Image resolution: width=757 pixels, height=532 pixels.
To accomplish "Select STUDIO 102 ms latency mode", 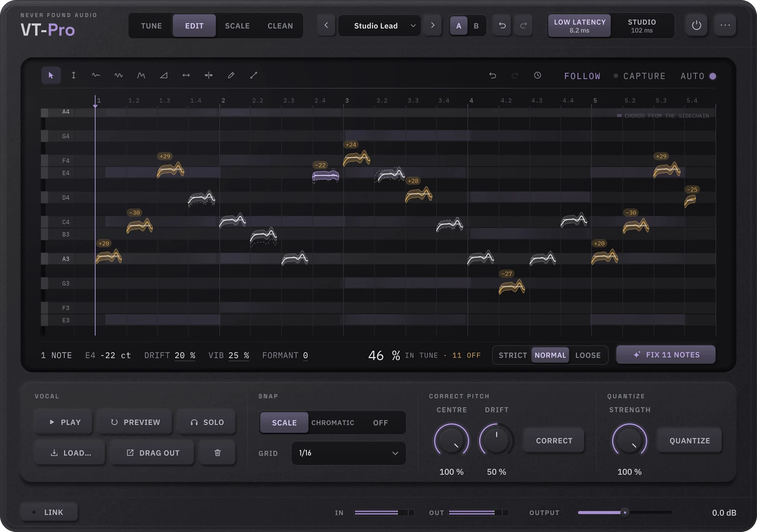I will pyautogui.click(x=641, y=26).
